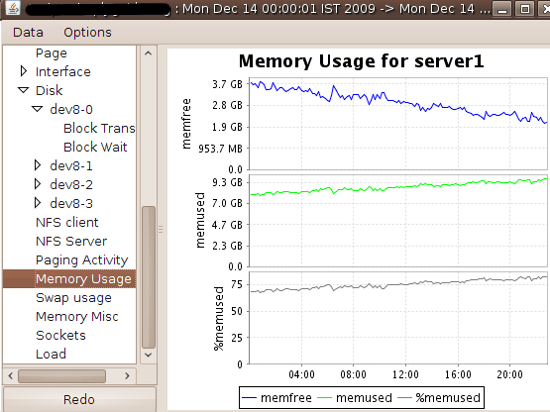Viewport: 550px width, 412px height.
Task: Open the Data menu
Action: 28,33
